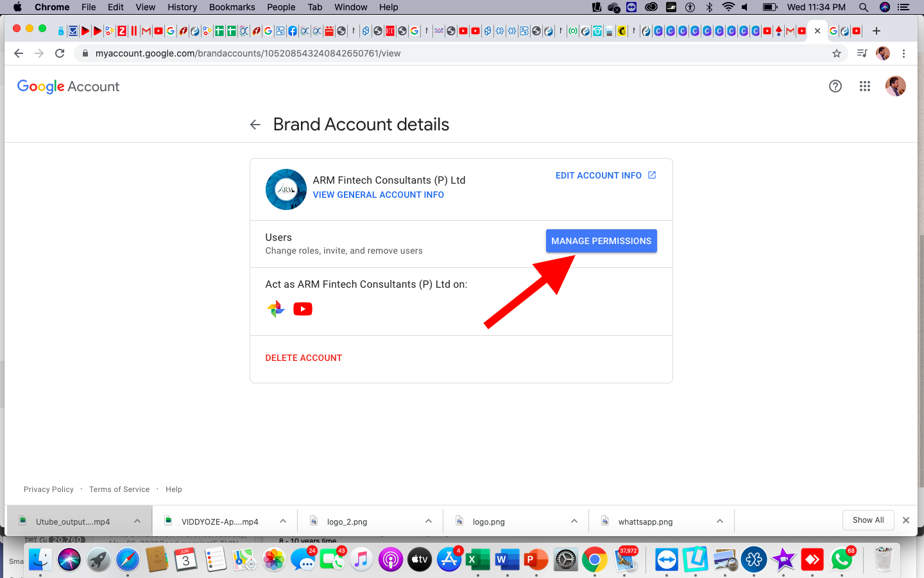Expand options for Utube_output mp4 download
This screenshot has width=924, height=578.
(137, 521)
